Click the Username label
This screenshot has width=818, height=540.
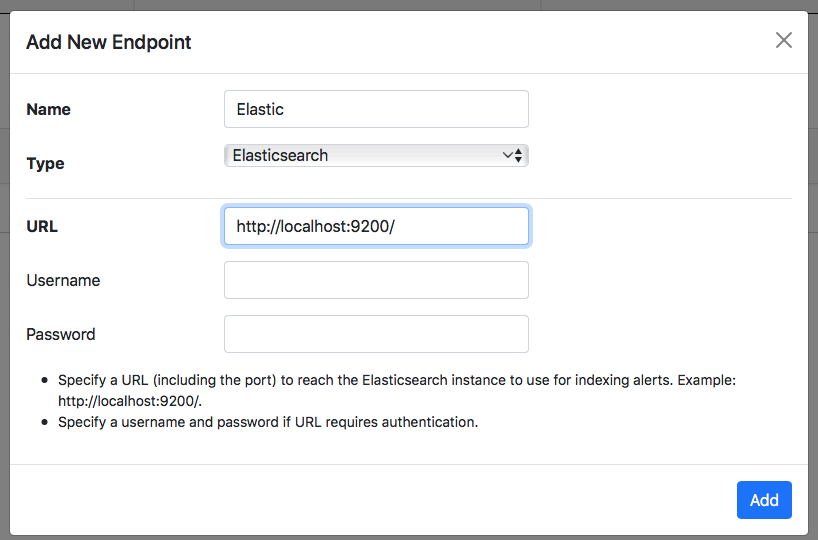coord(63,281)
